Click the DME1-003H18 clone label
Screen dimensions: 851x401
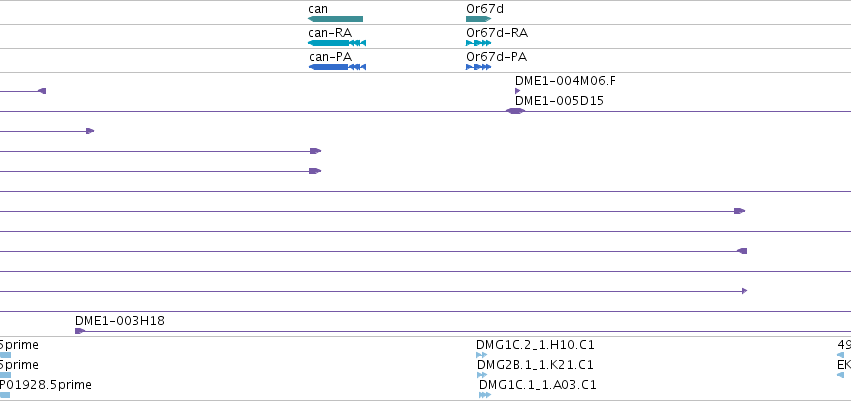coord(120,321)
